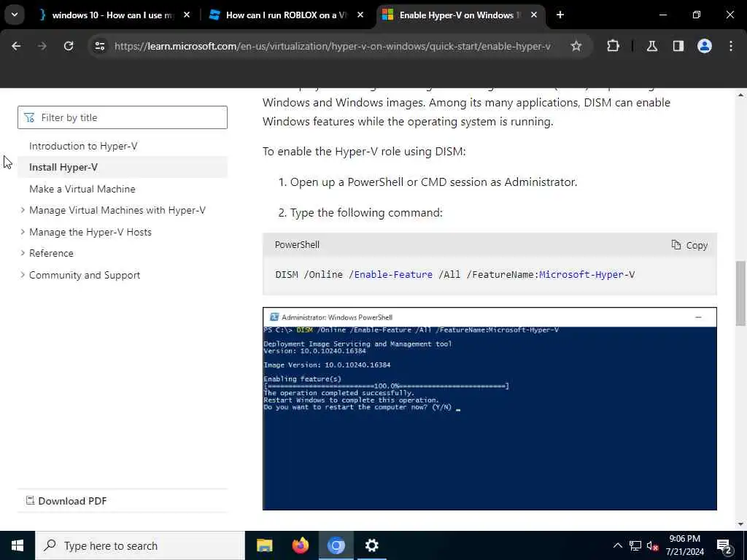Click the learn.microsoft.com URL field
Viewport: 747px width, 560px height.
[332, 46]
